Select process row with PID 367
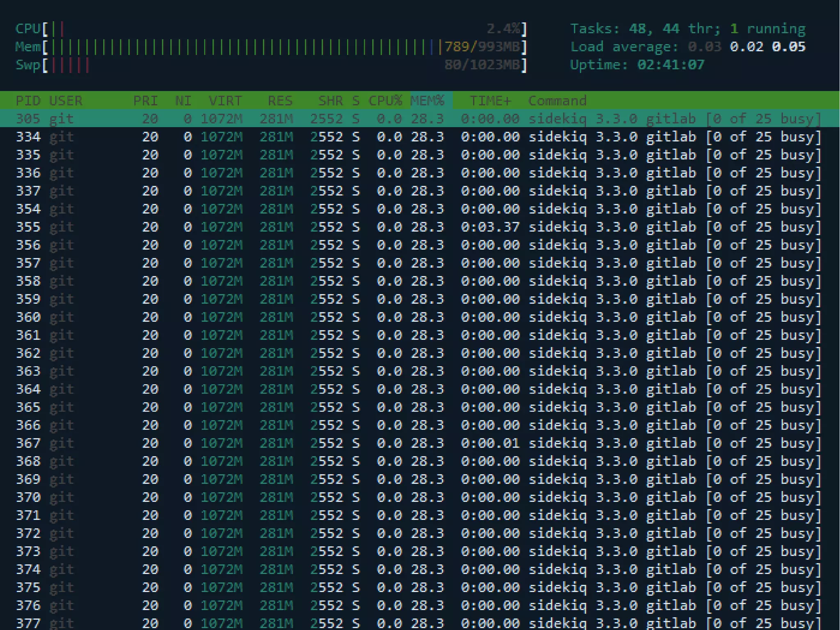Viewport: 840px width, 630px height. pyautogui.click(x=420, y=443)
